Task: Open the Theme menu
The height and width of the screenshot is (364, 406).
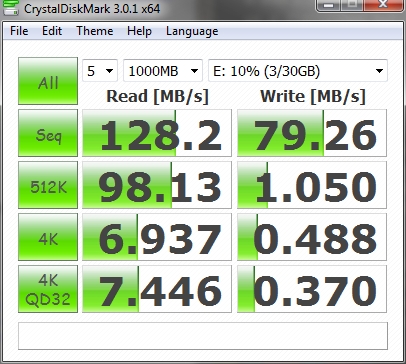Action: pos(95,31)
